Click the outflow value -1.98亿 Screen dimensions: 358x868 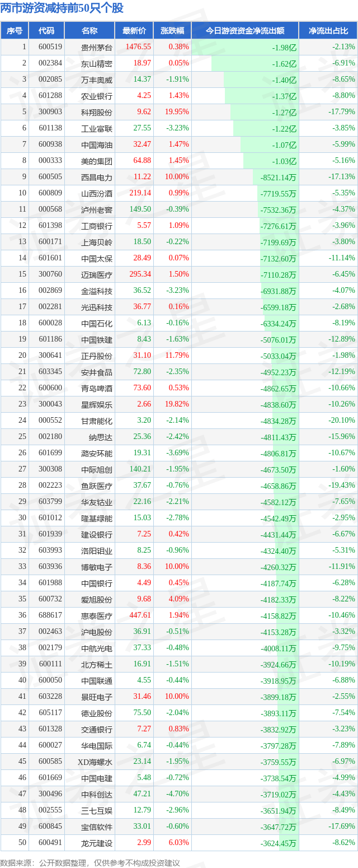tap(284, 47)
